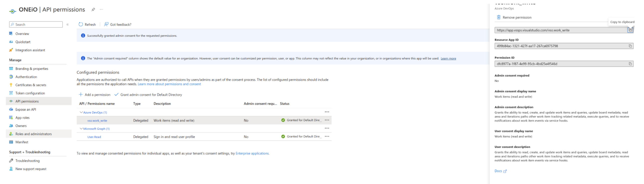The width and height of the screenshot is (644, 184).
Task: Go to Roles and administrators
Action: coord(39,134)
